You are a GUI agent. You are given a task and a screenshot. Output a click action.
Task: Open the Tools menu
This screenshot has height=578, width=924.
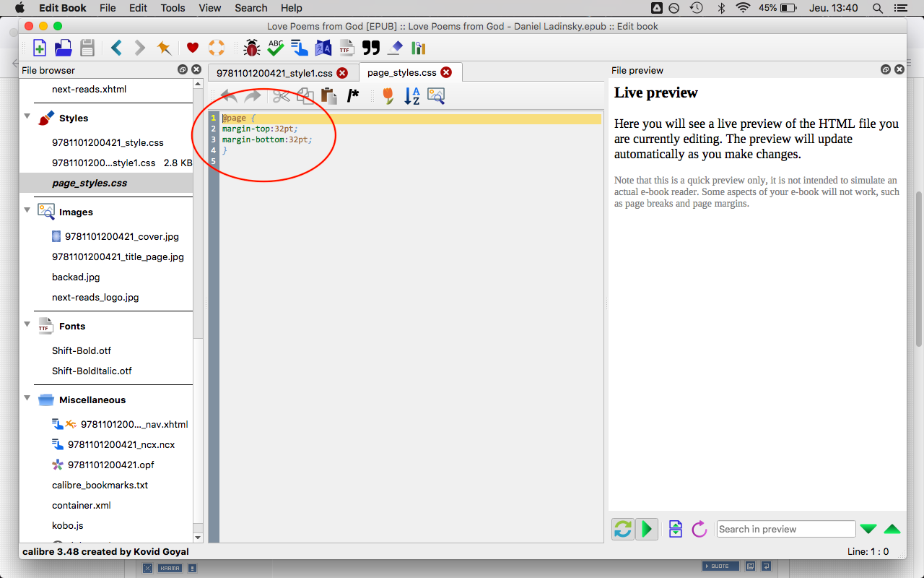tap(173, 8)
